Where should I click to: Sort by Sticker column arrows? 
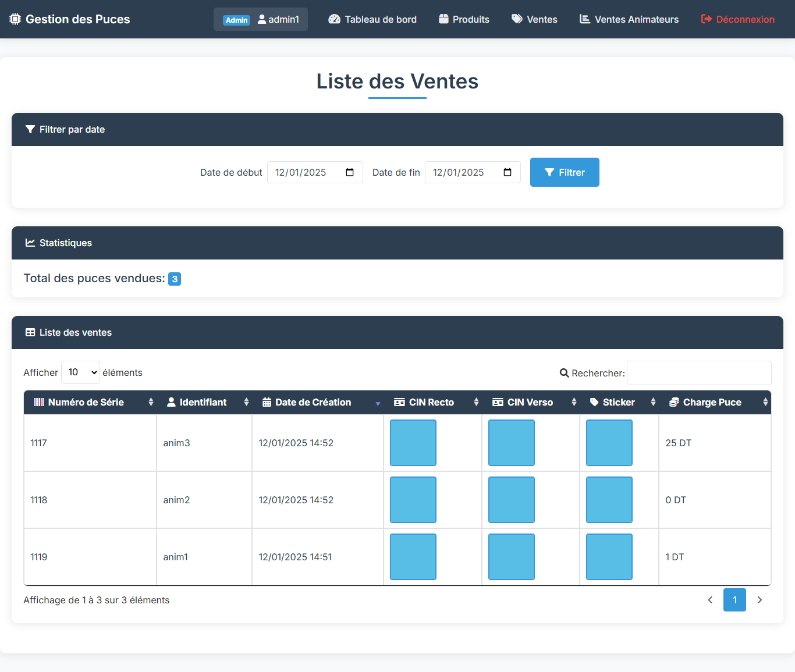click(653, 402)
